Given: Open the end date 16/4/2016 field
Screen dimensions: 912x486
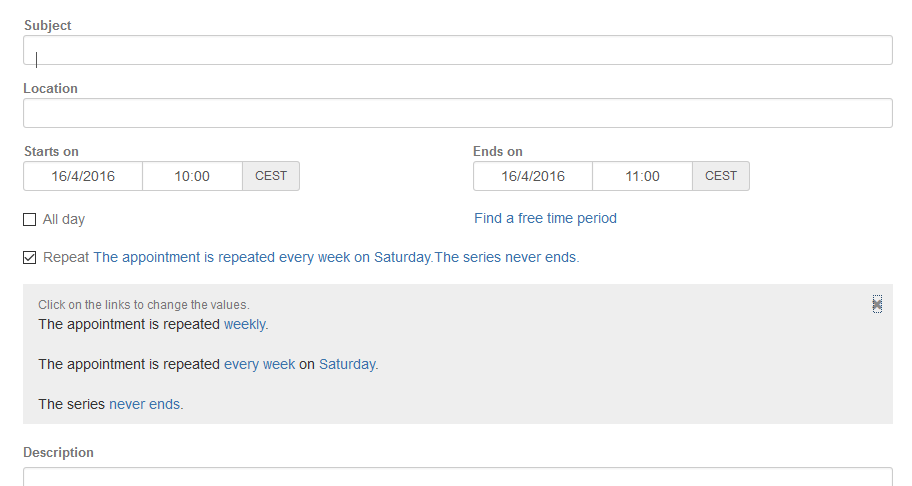Looking at the screenshot, I should tap(533, 176).
